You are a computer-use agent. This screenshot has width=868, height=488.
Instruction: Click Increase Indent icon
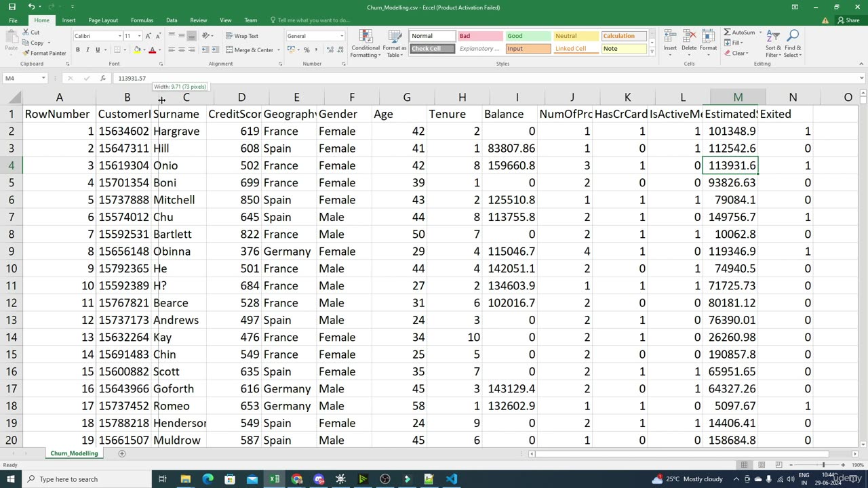[214, 49]
